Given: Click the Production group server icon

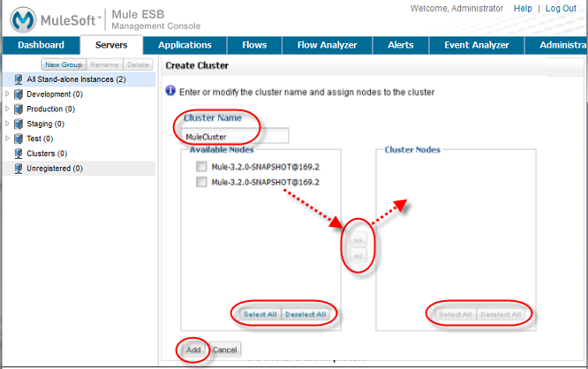Looking at the screenshot, I should click(x=19, y=109).
